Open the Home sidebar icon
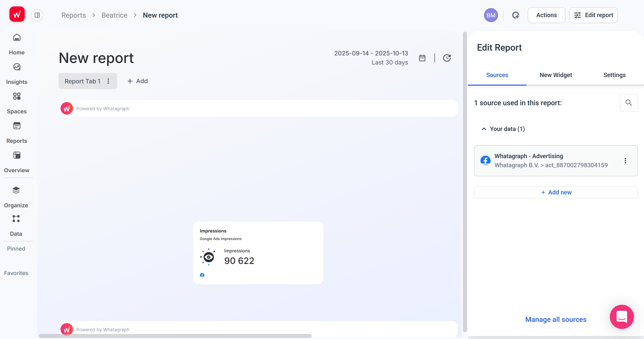The image size is (644, 339). [x=17, y=38]
